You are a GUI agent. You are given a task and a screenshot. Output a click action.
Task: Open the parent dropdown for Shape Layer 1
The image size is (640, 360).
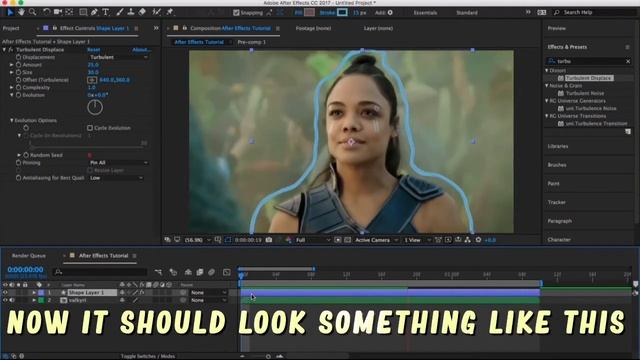click(208, 293)
